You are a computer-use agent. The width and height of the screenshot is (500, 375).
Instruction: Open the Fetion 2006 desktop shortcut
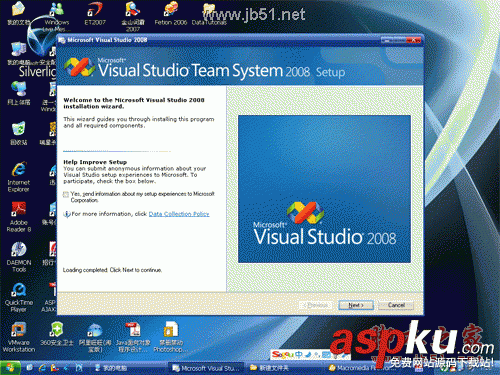[x=171, y=13]
